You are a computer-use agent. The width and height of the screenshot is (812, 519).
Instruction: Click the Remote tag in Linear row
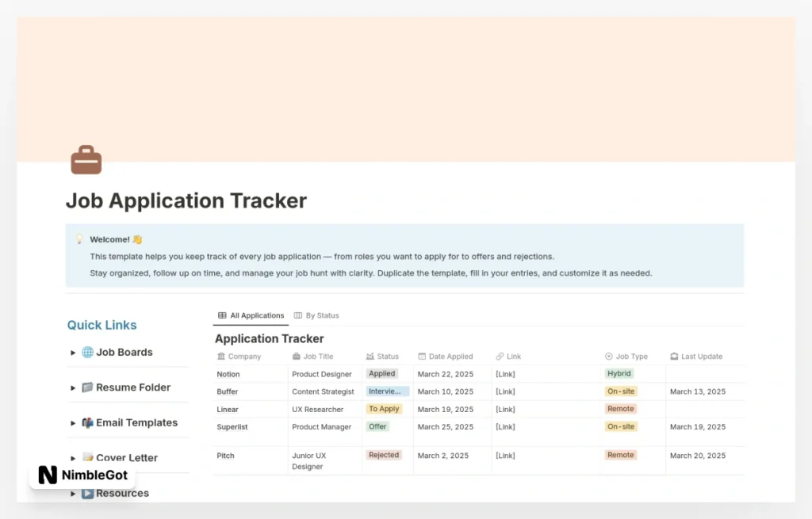pos(620,409)
